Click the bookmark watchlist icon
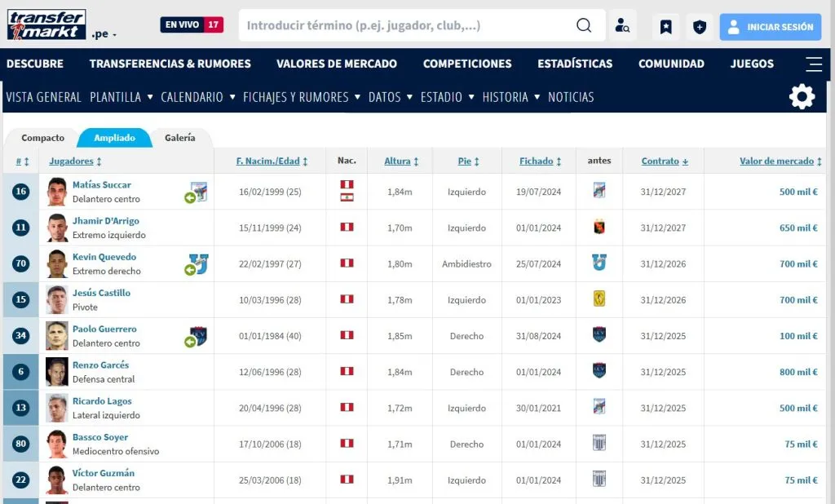Screen dimensions: 835x504 click(665, 27)
